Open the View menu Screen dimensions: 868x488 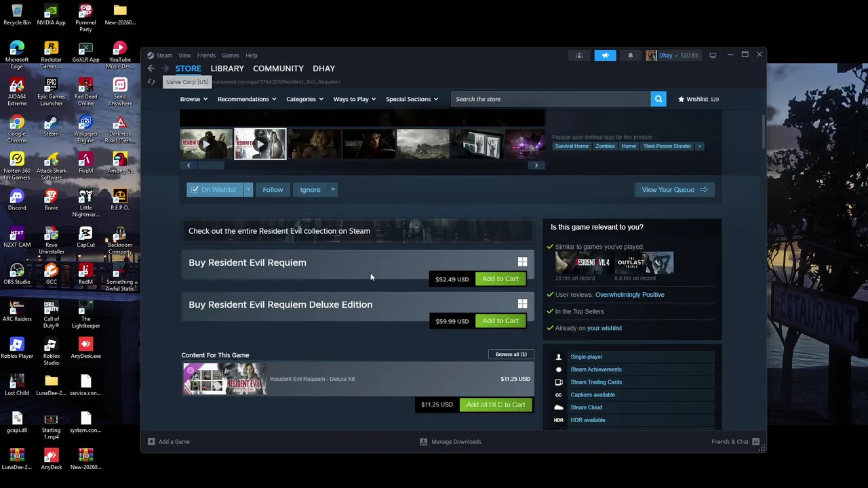tap(184, 56)
